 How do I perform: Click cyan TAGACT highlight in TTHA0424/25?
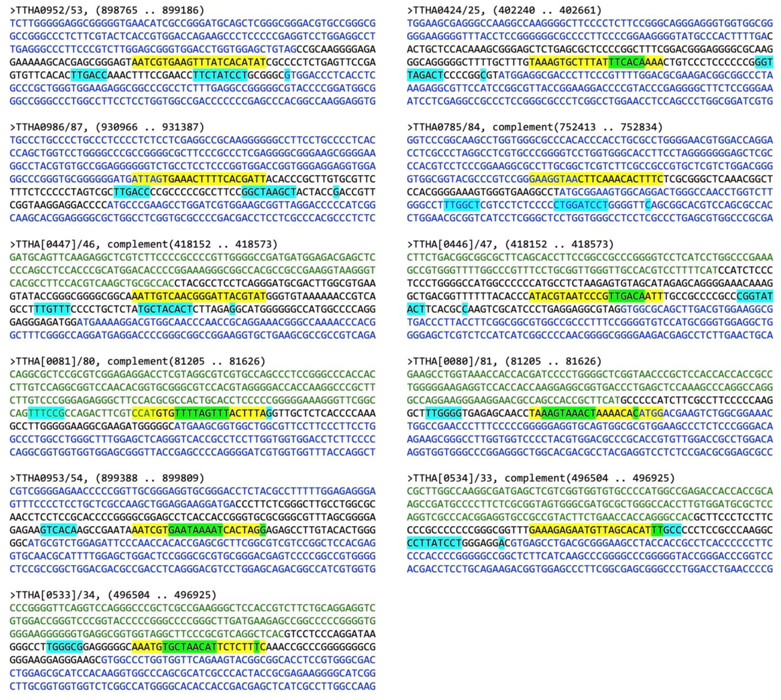tap(425, 75)
